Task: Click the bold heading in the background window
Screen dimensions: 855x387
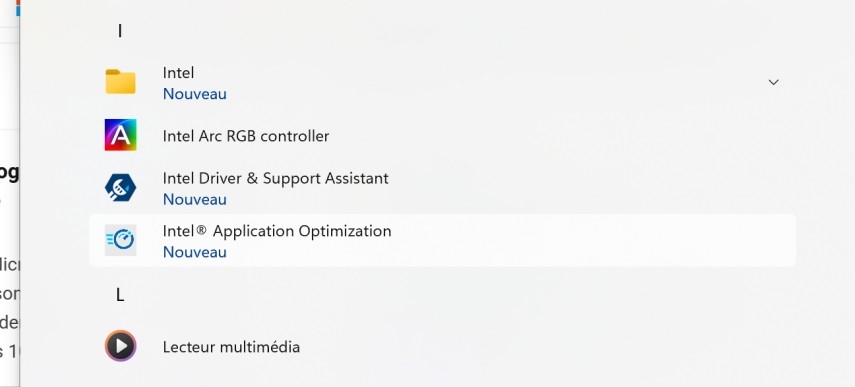Action: (x=9, y=173)
